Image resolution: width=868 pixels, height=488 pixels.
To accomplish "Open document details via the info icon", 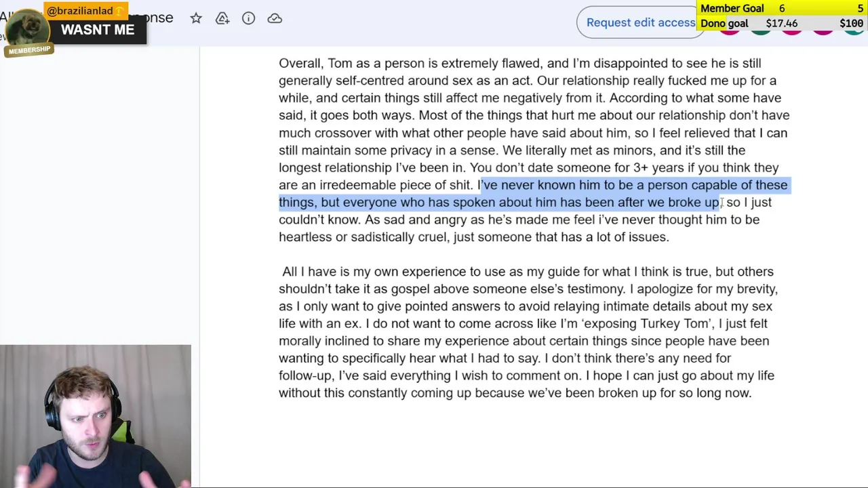I will click(x=248, y=18).
